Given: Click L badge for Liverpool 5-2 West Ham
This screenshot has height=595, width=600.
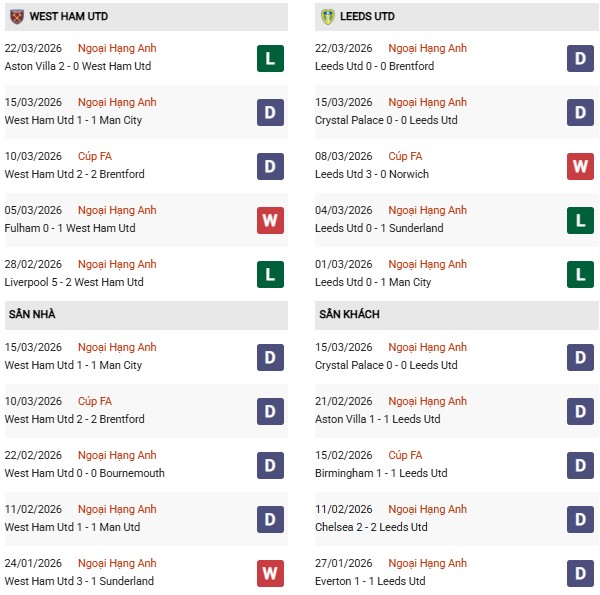Looking at the screenshot, I should click(x=270, y=275).
